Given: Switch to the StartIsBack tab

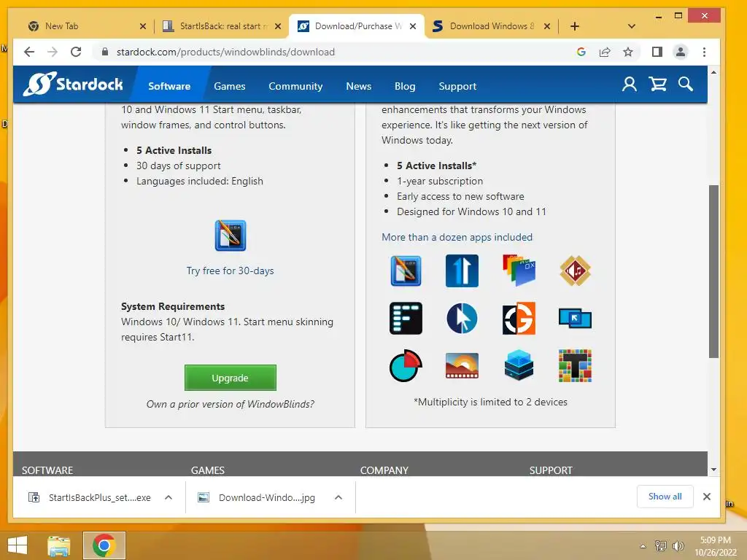Looking at the screenshot, I should tap(220, 26).
